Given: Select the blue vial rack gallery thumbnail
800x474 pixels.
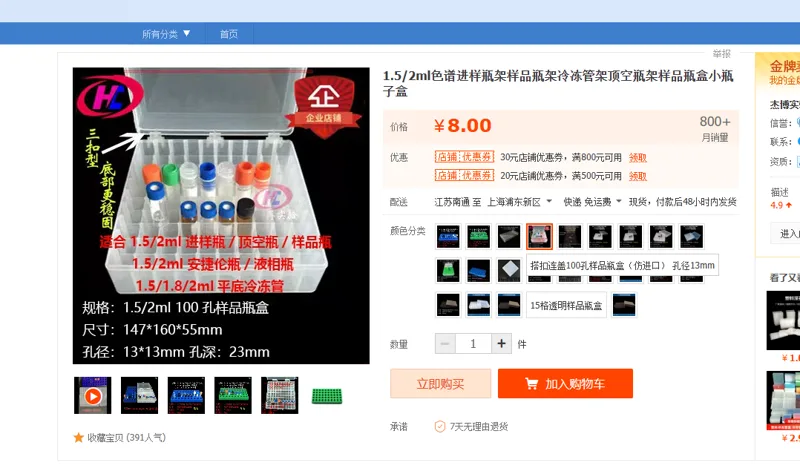Looking at the screenshot, I should [186, 395].
